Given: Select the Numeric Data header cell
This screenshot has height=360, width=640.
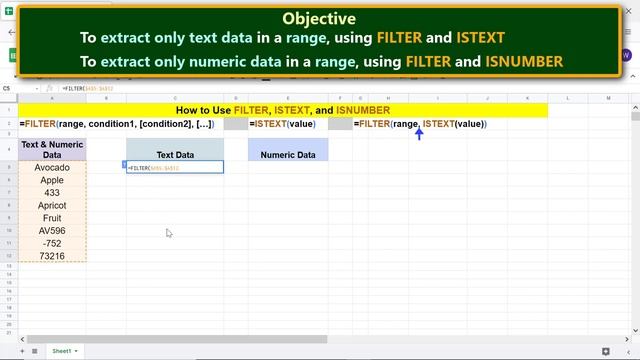Looking at the screenshot, I should (x=288, y=149).
